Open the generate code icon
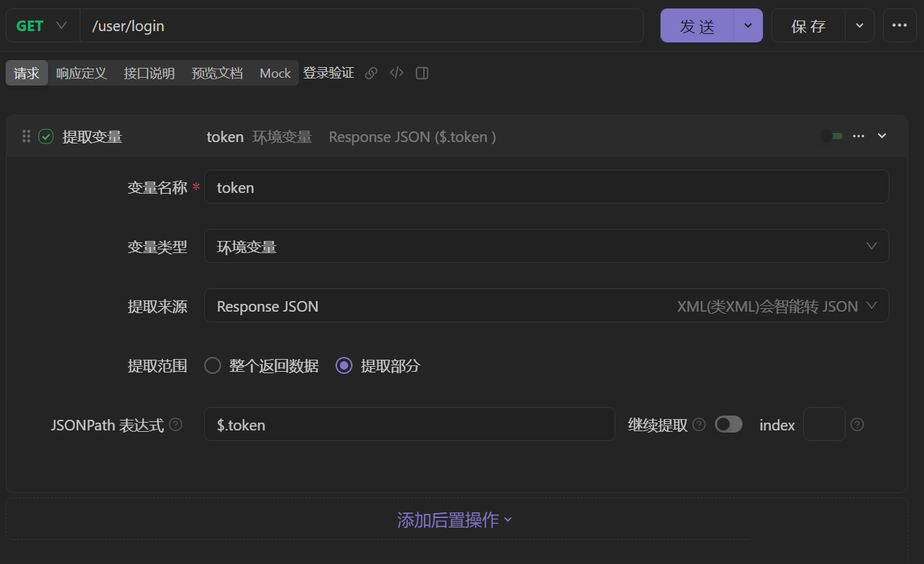924x564 pixels. [397, 73]
